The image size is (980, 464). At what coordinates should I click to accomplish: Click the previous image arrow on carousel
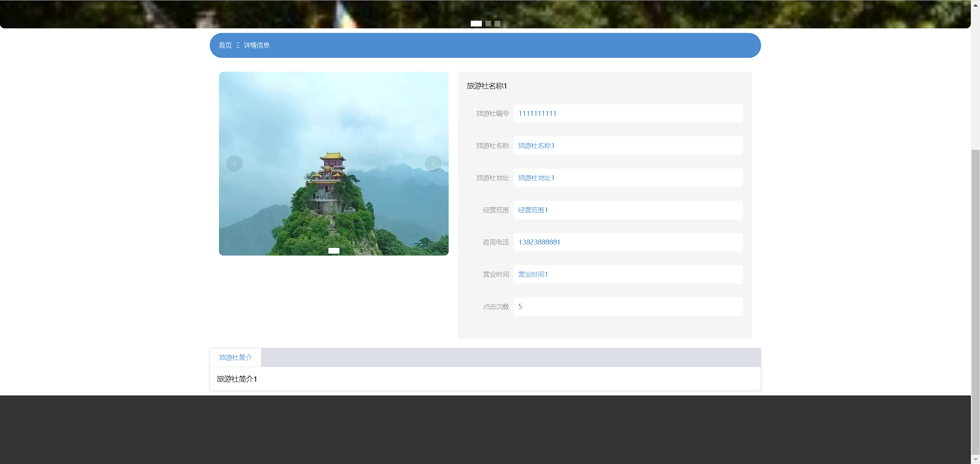click(234, 164)
